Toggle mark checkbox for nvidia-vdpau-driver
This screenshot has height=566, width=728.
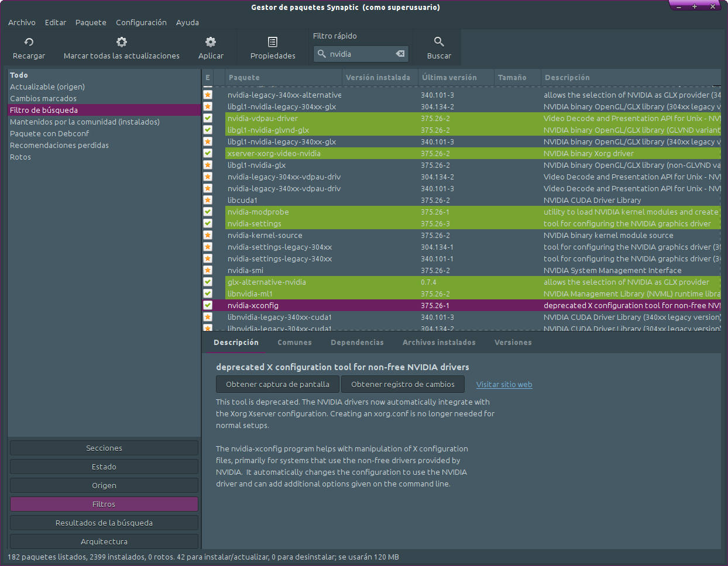point(208,118)
